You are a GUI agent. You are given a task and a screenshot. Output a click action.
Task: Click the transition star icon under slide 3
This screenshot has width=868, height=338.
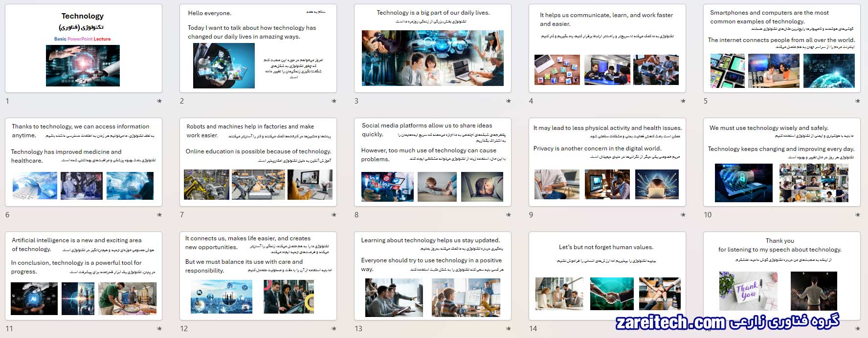coord(509,101)
